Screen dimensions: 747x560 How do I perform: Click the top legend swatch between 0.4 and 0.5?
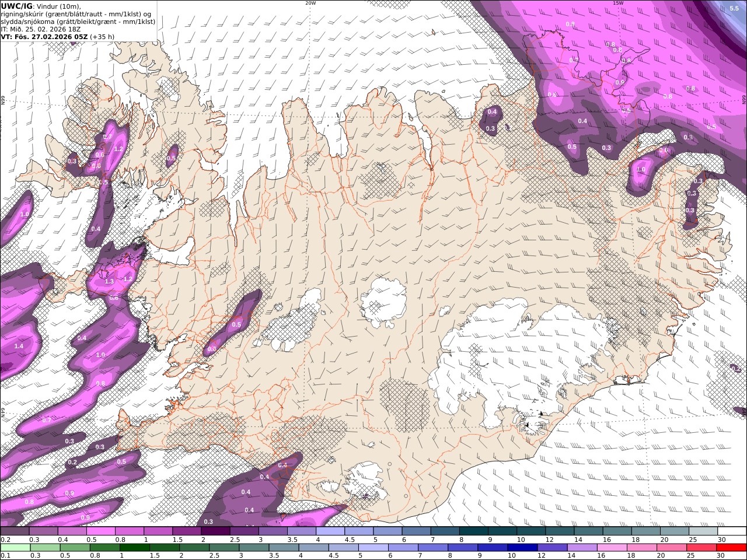click(x=72, y=531)
